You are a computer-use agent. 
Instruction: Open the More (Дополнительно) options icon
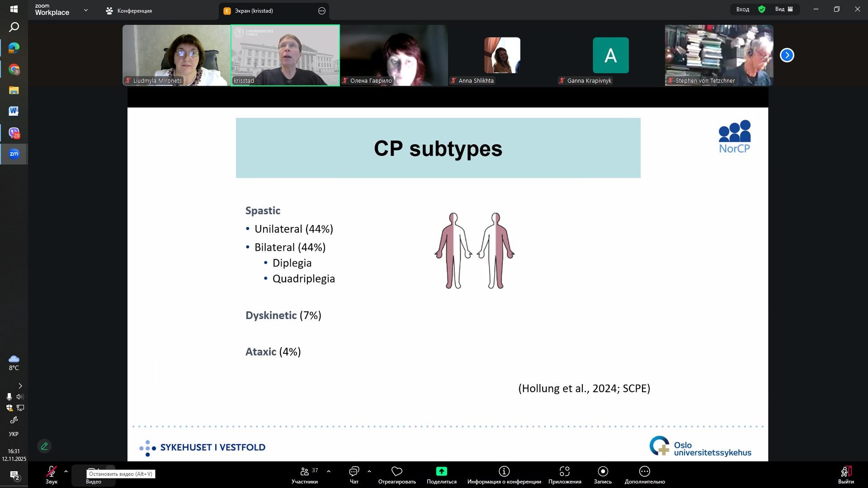[644, 472]
